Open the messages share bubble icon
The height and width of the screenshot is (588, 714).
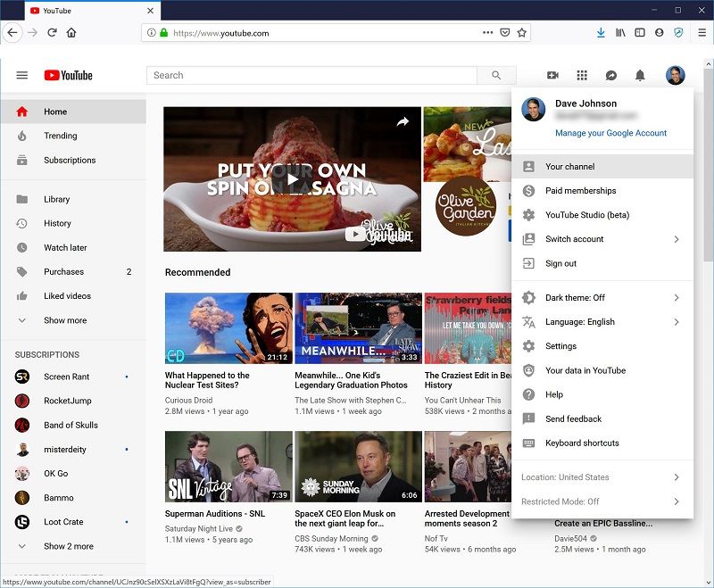pyautogui.click(x=611, y=76)
